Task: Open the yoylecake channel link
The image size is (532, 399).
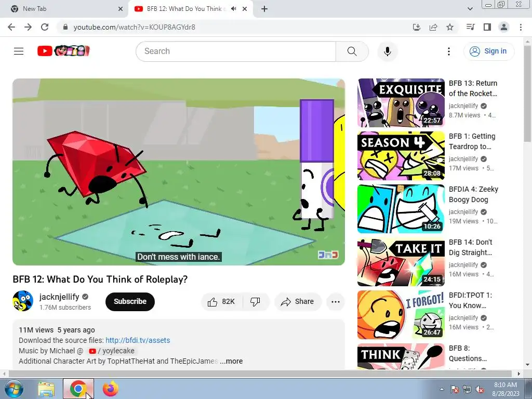Action: click(x=112, y=351)
